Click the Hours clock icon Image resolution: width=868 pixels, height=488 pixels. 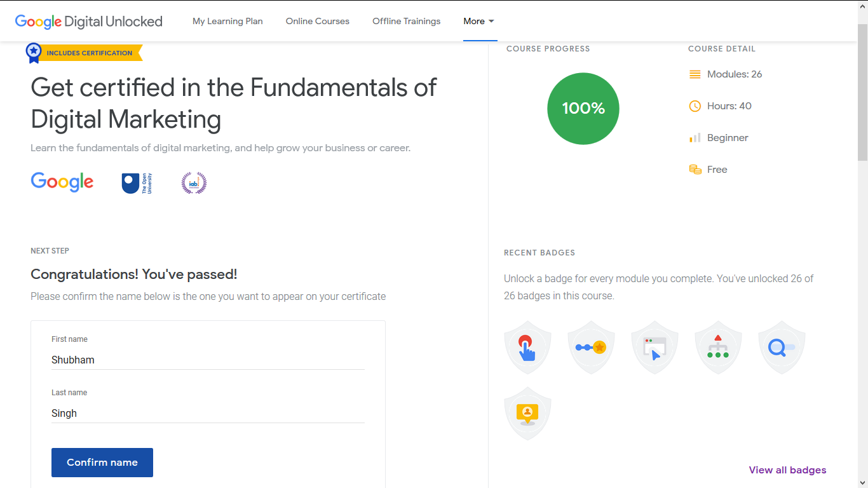click(x=695, y=105)
